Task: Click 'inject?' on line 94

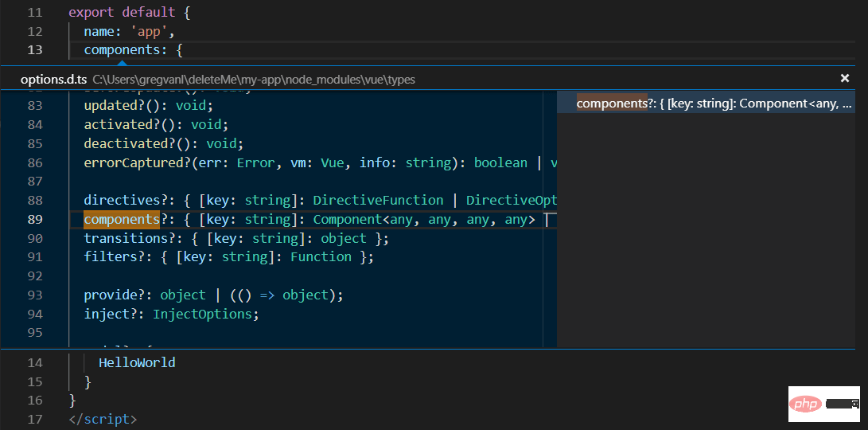Action: coord(111,315)
